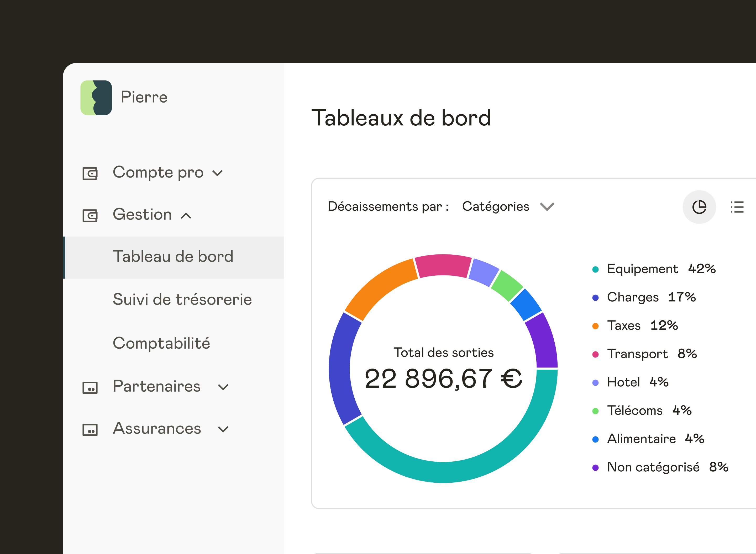Viewport: 756px width, 554px height.
Task: Select Tableau de bord menu item
Action: click(173, 257)
